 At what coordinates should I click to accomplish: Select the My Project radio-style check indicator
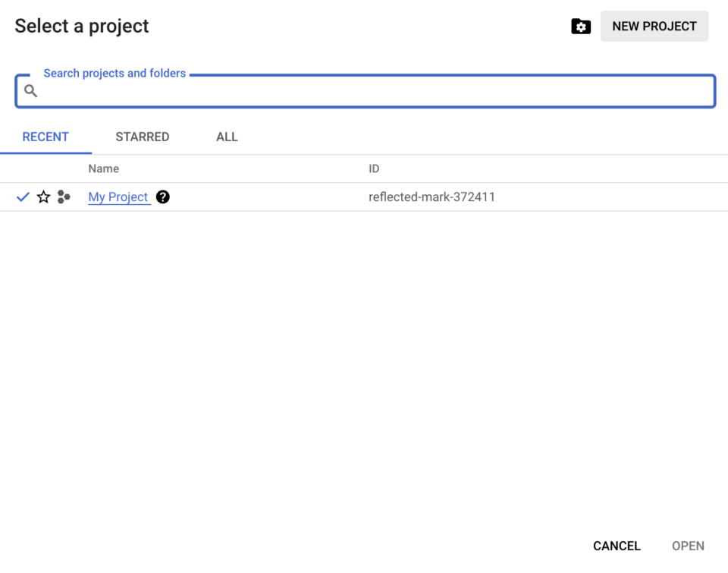tap(22, 197)
